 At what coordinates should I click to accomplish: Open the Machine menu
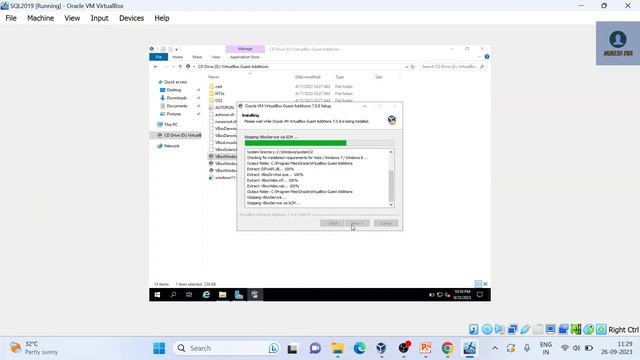point(40,18)
